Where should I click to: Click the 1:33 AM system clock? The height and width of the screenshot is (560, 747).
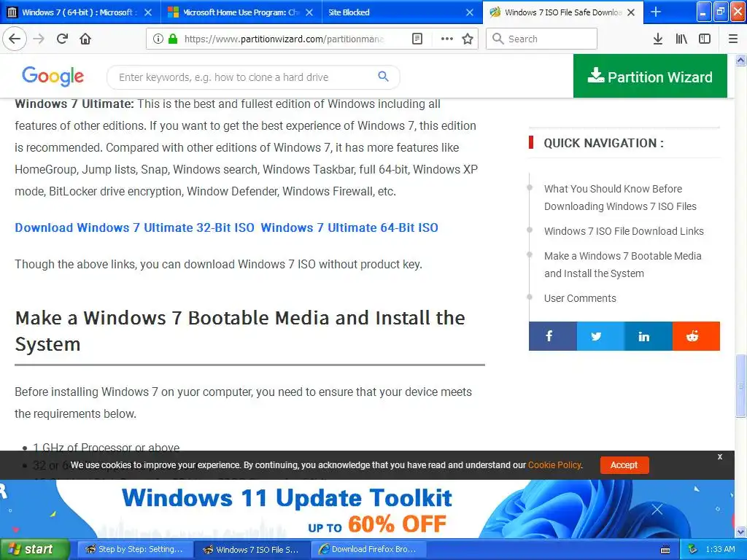[720, 550]
